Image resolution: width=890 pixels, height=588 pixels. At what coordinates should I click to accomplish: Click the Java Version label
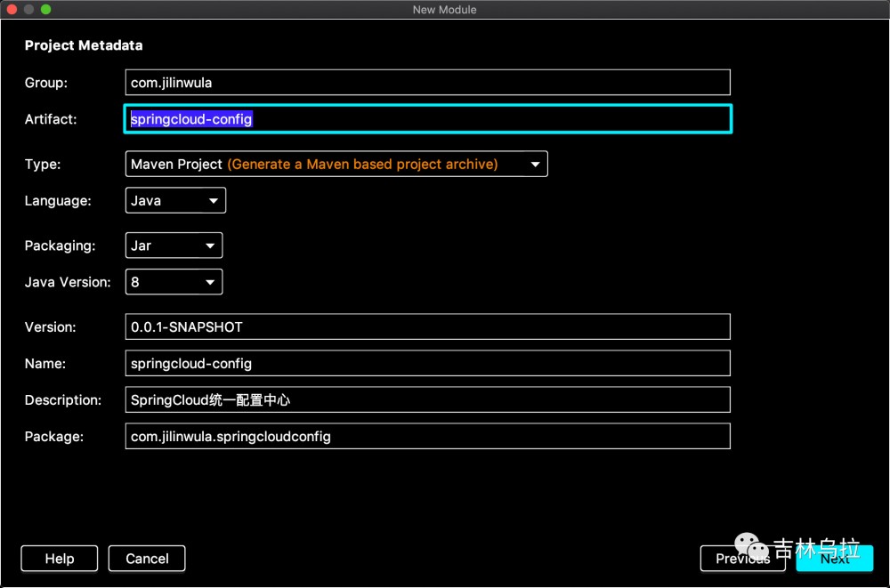pyautogui.click(x=68, y=282)
